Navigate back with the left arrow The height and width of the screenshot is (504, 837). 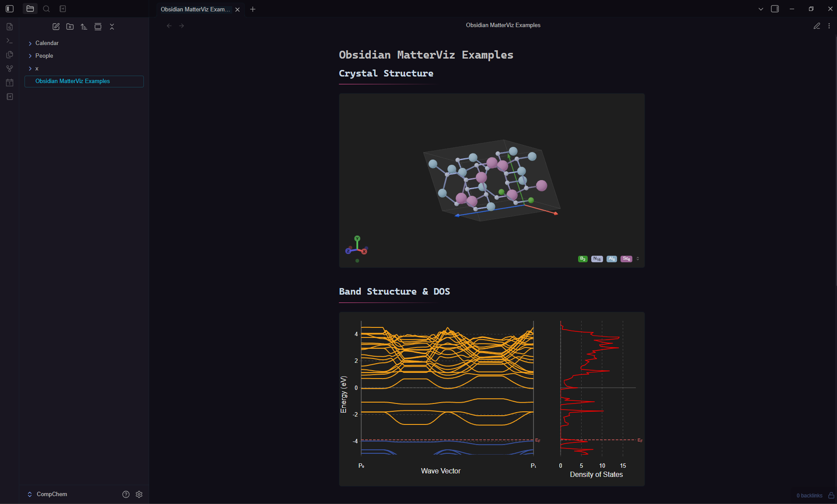click(169, 26)
